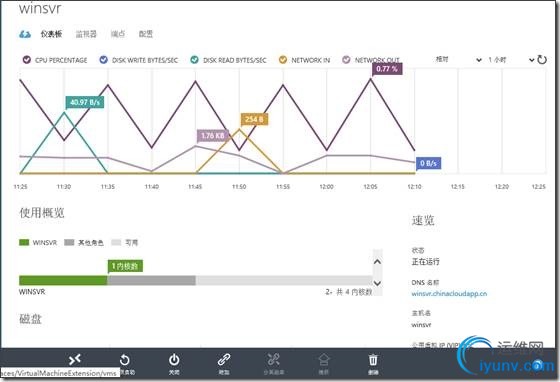This screenshot has height=382, width=560.
Task: Toggle the NETWORK IN metric
Action: click(x=283, y=60)
